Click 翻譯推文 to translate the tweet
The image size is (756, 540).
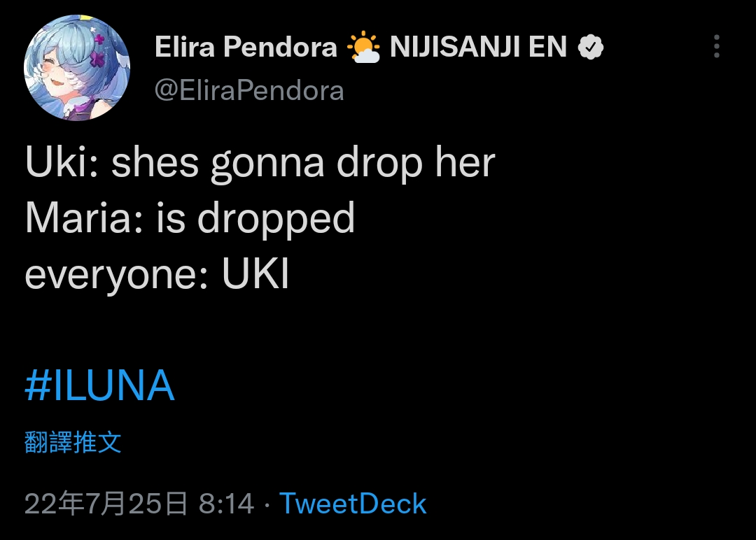[73, 442]
